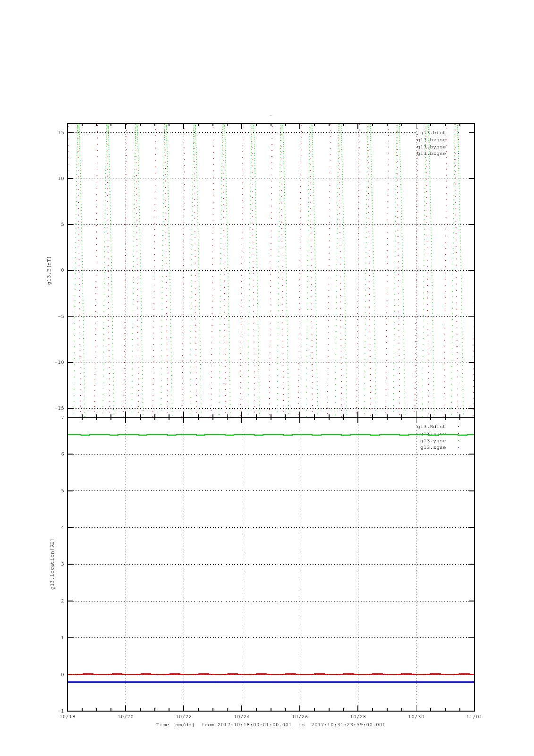Screen dimensions: 534x756
Task: Click the 3 tick on the location axis
Action: pos(62,564)
